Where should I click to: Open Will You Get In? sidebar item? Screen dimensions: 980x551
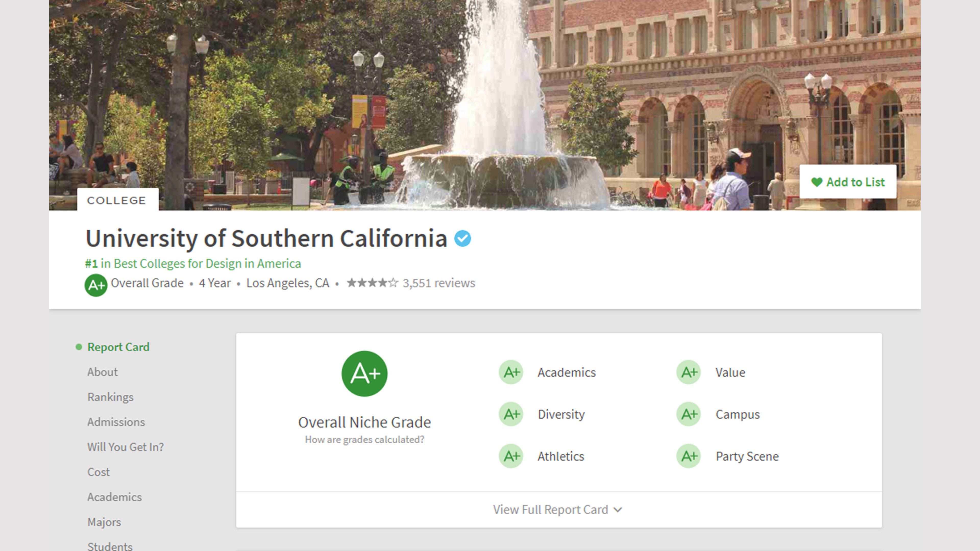126,447
